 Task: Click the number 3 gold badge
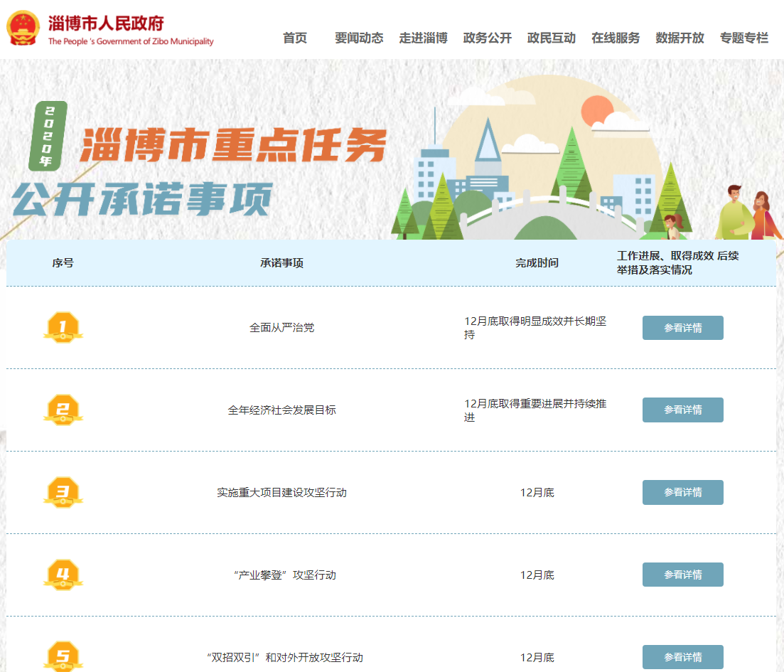pyautogui.click(x=63, y=492)
